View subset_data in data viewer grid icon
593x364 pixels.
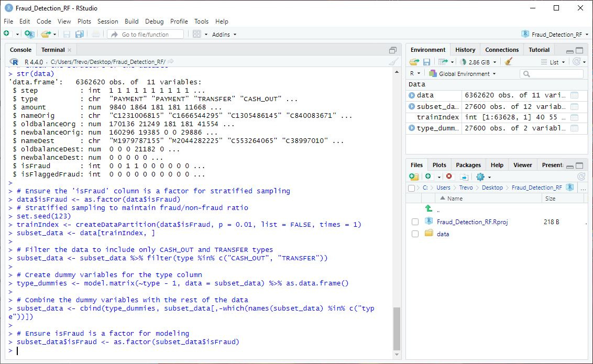[574, 107]
